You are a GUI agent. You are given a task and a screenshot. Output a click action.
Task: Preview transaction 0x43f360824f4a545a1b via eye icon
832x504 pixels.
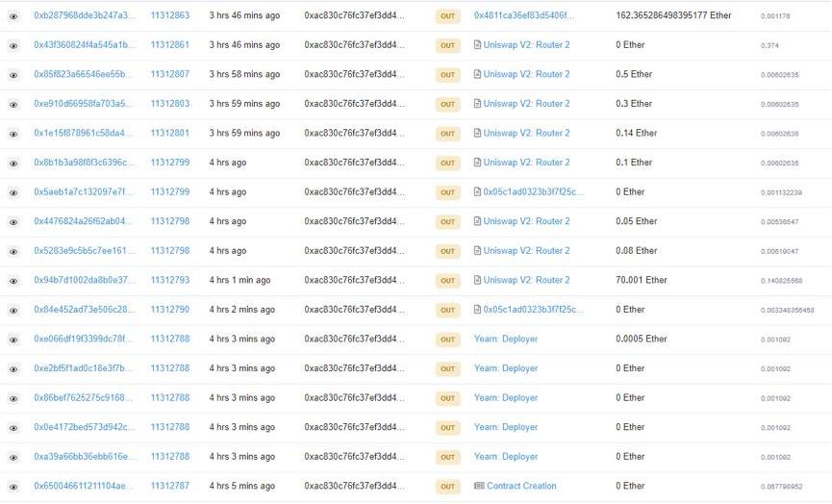pos(13,45)
